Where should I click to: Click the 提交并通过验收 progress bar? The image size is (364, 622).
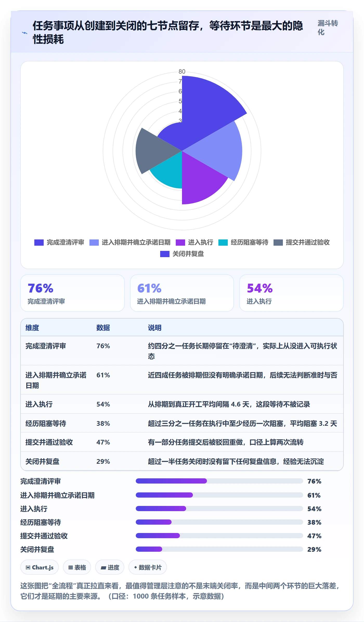tap(219, 536)
